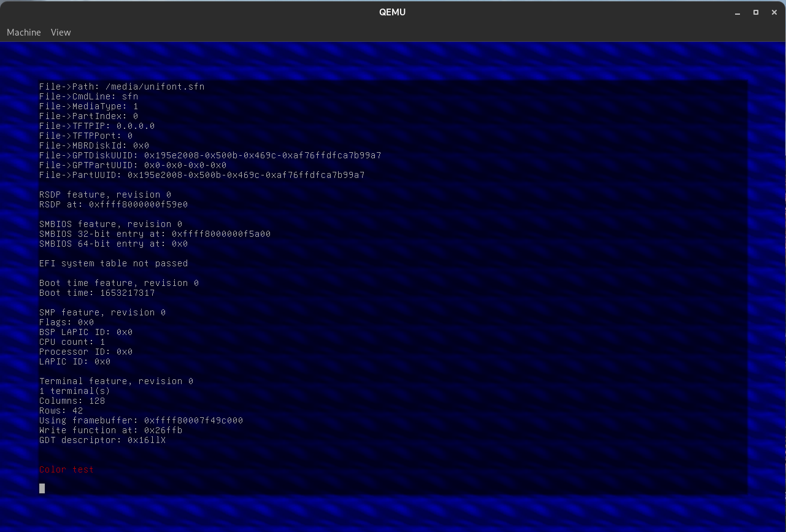The width and height of the screenshot is (786, 532).
Task: Click the 'File->CmdLine: sfn' line
Action: point(88,96)
